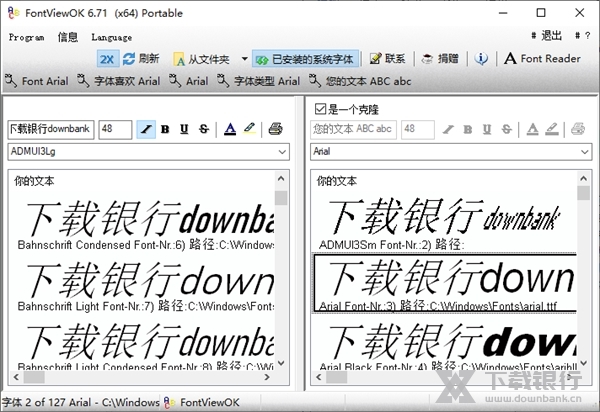
Task: Toggle bold in the left panel
Action: click(x=165, y=129)
